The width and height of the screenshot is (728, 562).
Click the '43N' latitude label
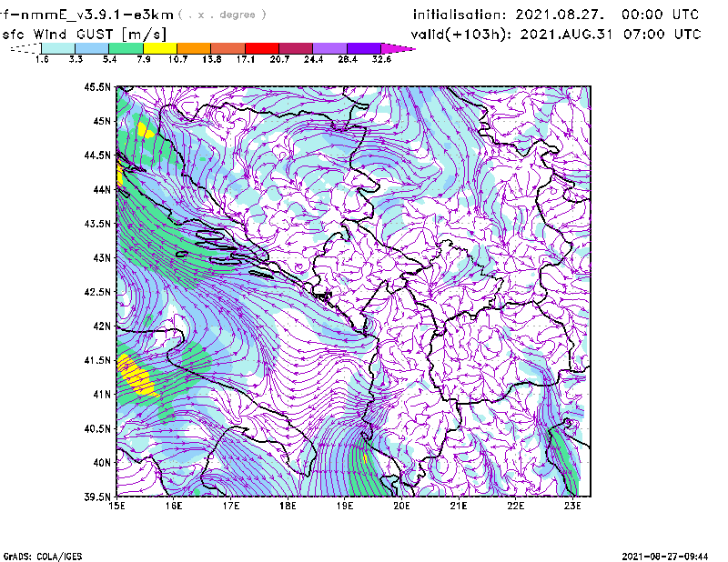102,257
